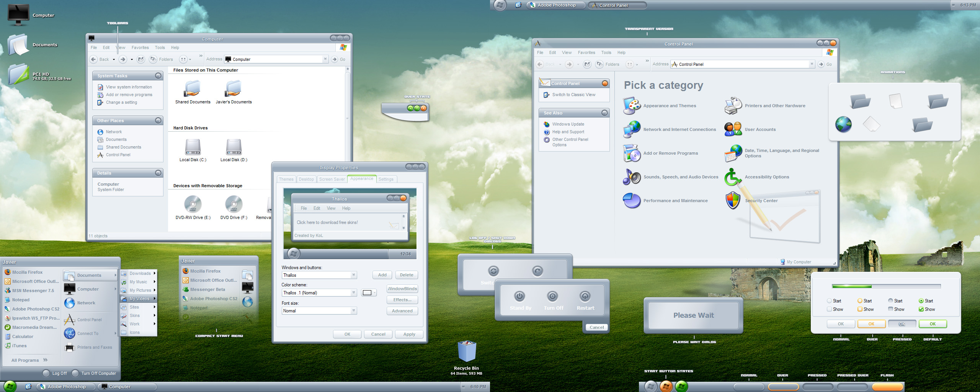
Task: Open Performance and Maintenance icon
Action: (x=632, y=201)
